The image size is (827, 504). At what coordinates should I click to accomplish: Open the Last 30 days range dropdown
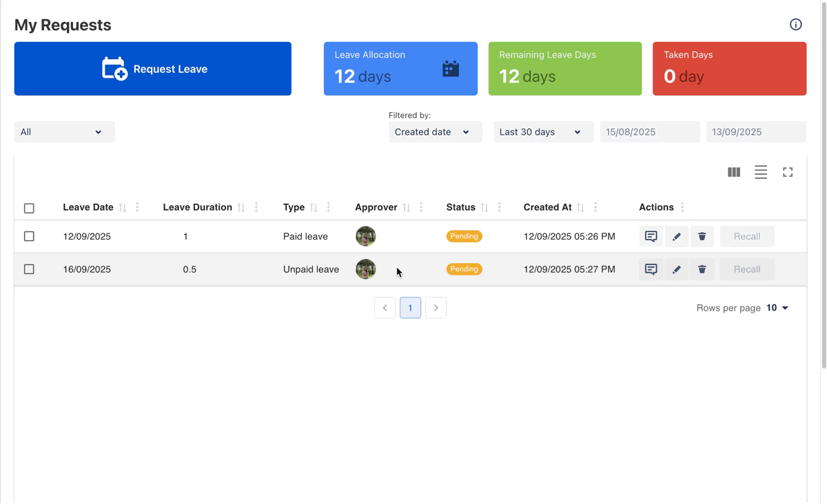tap(543, 132)
